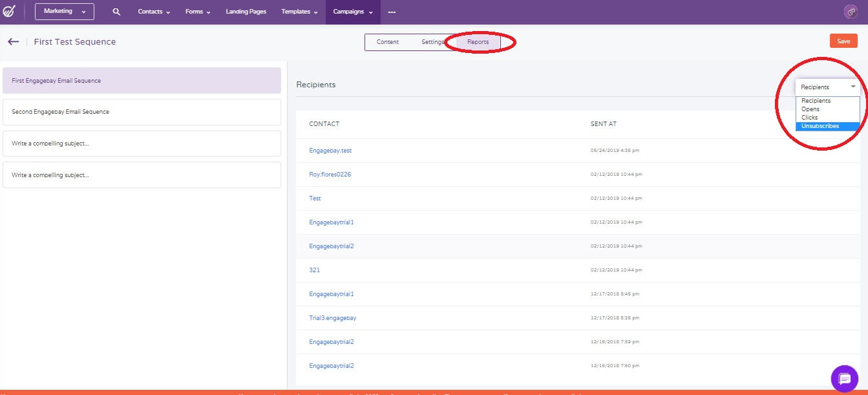The height and width of the screenshot is (395, 868).
Task: Navigate to Landing Pages in the navbar
Action: (246, 11)
